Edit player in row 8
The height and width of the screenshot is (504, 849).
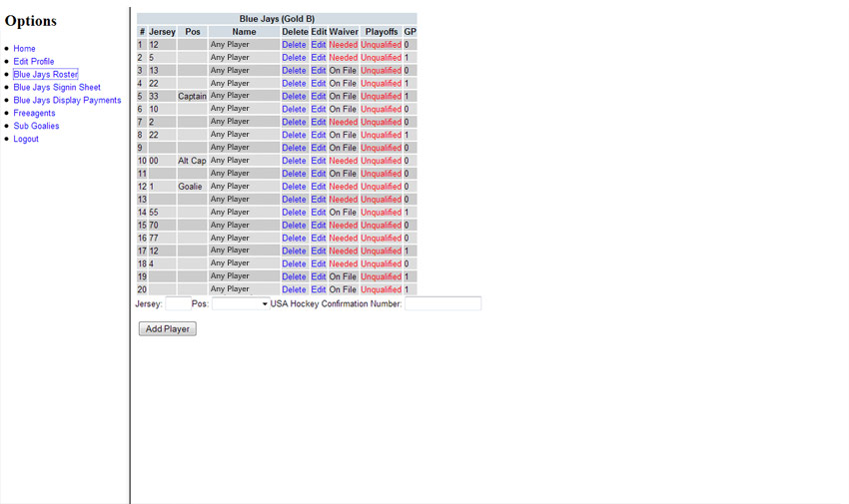[x=319, y=135]
